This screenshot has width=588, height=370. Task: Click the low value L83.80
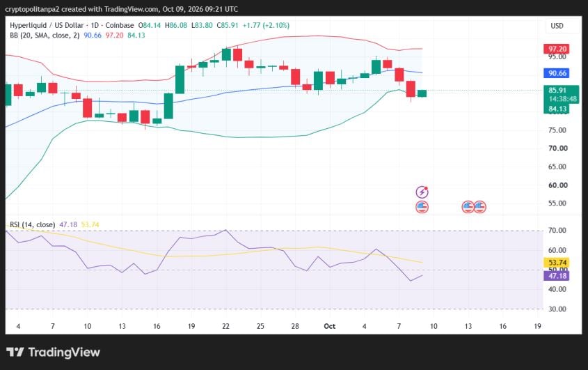coord(202,25)
